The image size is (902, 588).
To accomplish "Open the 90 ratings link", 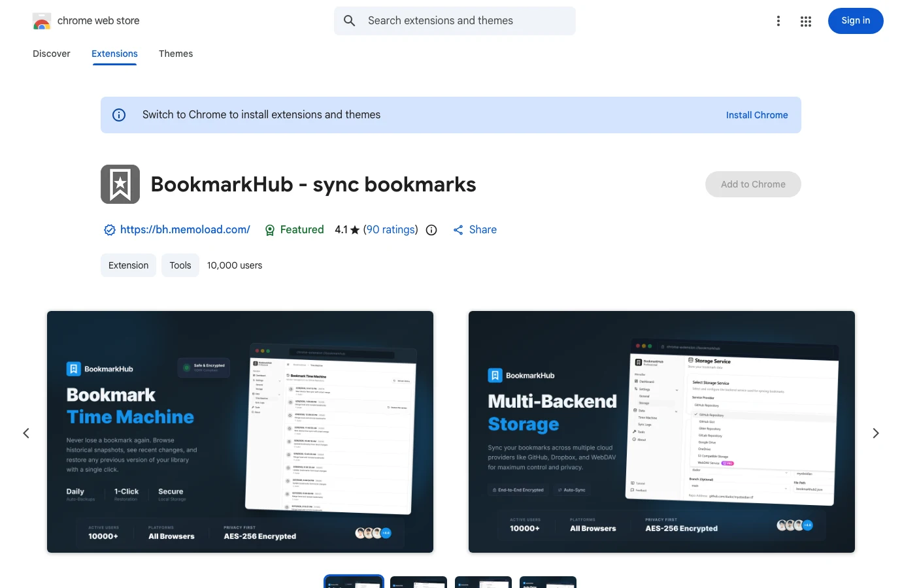I will coord(390,230).
